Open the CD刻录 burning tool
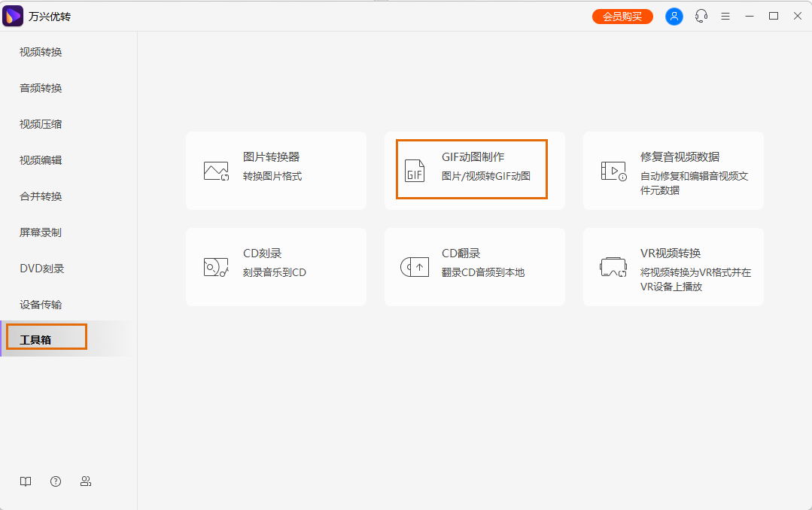This screenshot has height=510, width=812. [x=275, y=266]
